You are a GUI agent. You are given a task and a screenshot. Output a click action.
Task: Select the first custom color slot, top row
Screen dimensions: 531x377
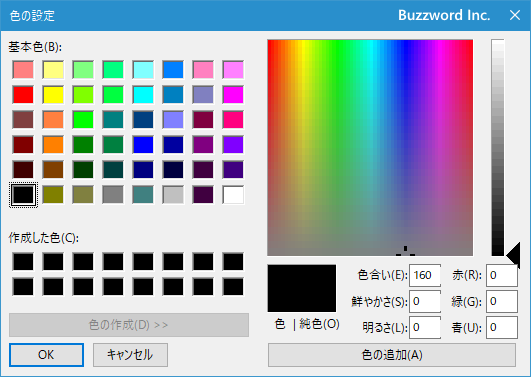tap(23, 261)
